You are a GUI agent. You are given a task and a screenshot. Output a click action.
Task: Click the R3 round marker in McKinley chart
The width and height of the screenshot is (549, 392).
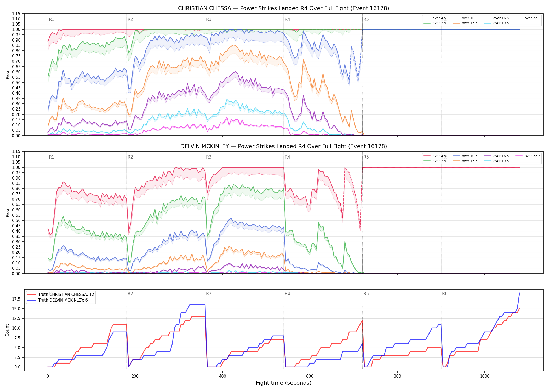tap(209, 157)
